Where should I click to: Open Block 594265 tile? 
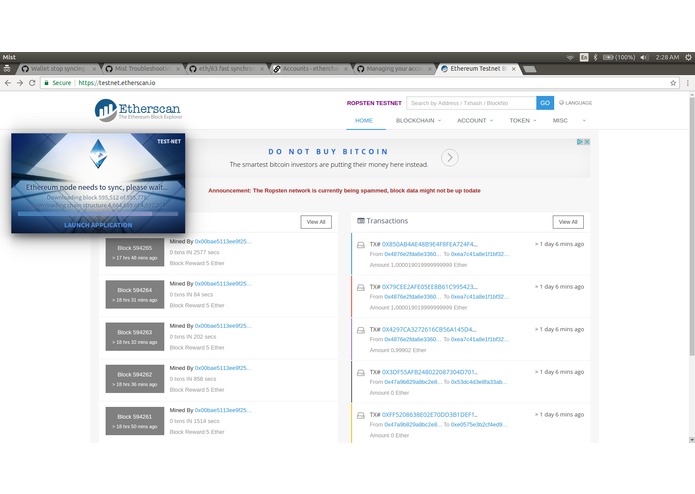[135, 252]
